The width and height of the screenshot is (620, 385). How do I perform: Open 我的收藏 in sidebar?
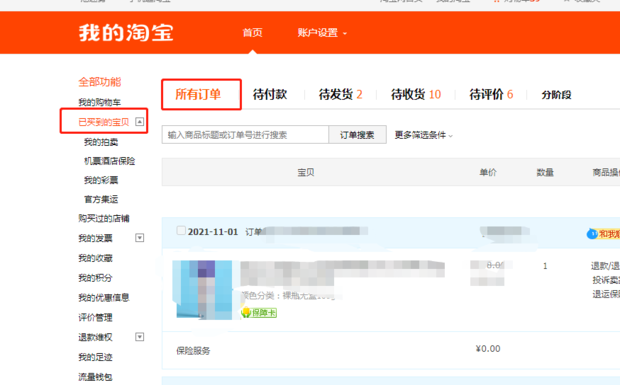coord(95,258)
